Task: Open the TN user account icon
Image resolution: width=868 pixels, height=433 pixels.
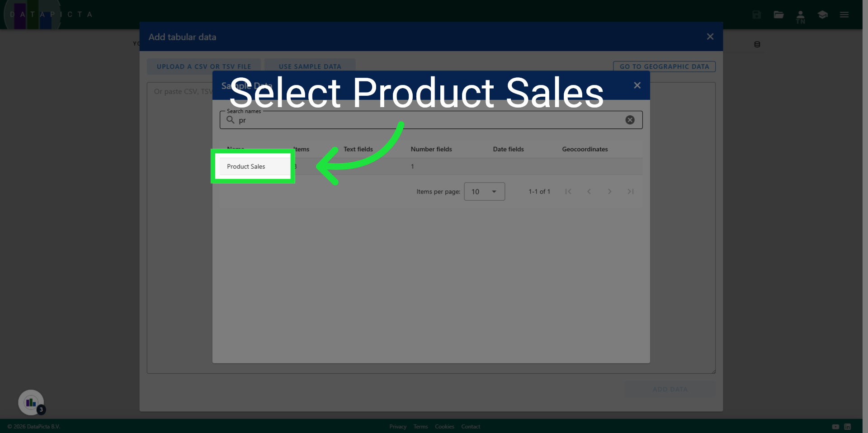Action: tap(800, 14)
